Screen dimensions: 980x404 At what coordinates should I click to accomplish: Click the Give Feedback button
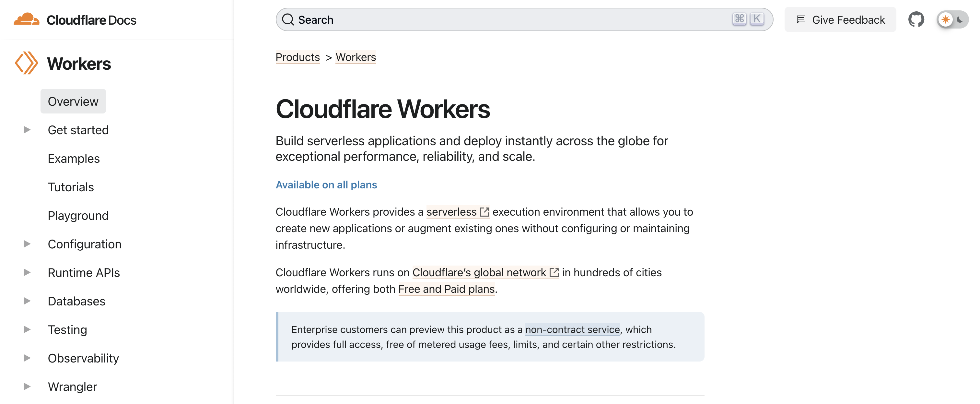pyautogui.click(x=840, y=19)
